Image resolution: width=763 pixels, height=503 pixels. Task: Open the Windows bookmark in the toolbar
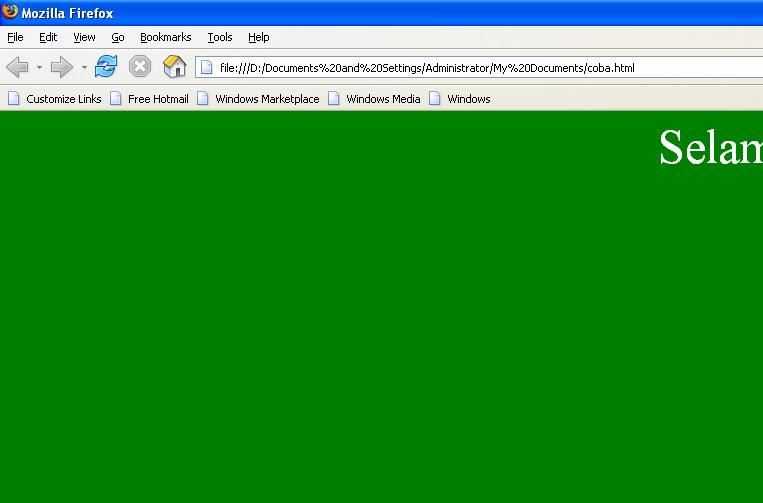click(x=459, y=99)
